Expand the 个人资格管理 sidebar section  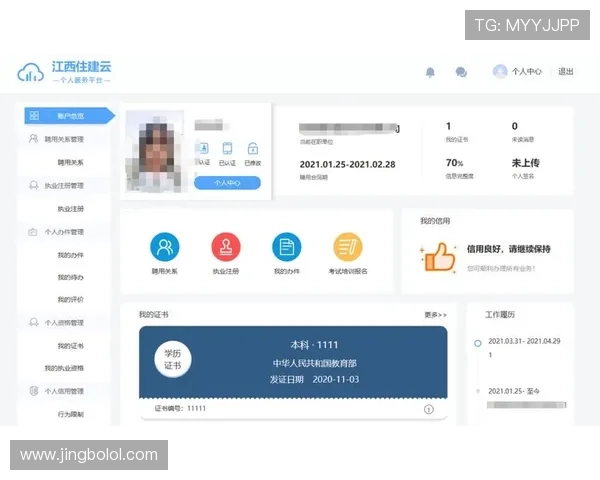click(x=64, y=323)
